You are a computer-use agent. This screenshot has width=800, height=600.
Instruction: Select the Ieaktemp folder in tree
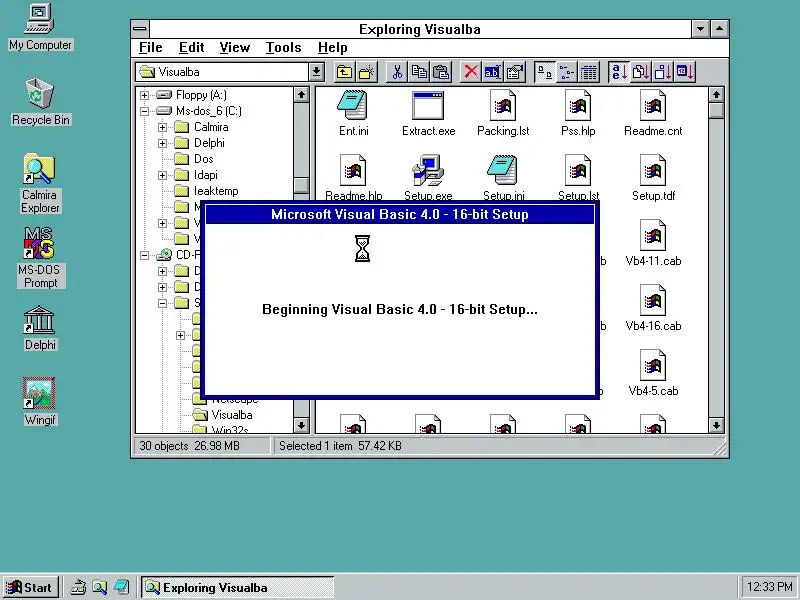coord(206,191)
